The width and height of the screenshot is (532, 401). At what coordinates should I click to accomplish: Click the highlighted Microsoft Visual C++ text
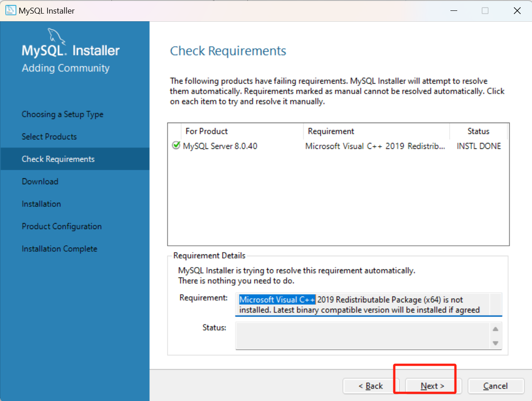(x=277, y=300)
